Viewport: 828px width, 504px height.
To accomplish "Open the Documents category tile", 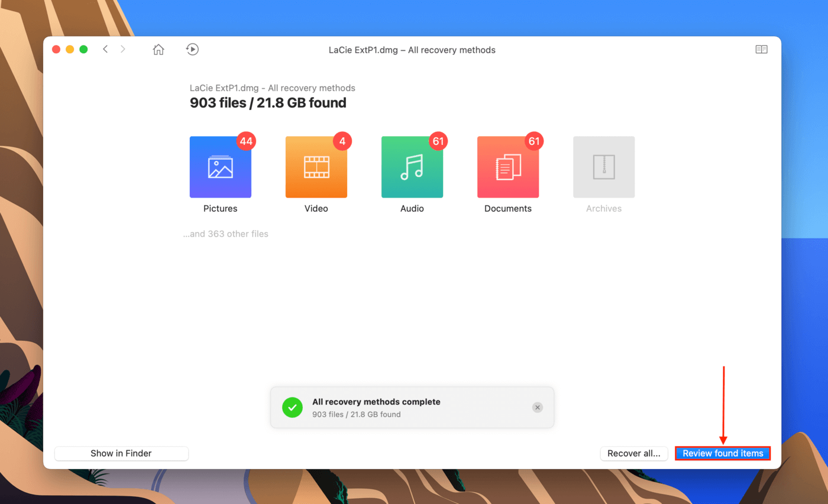I will coord(507,167).
